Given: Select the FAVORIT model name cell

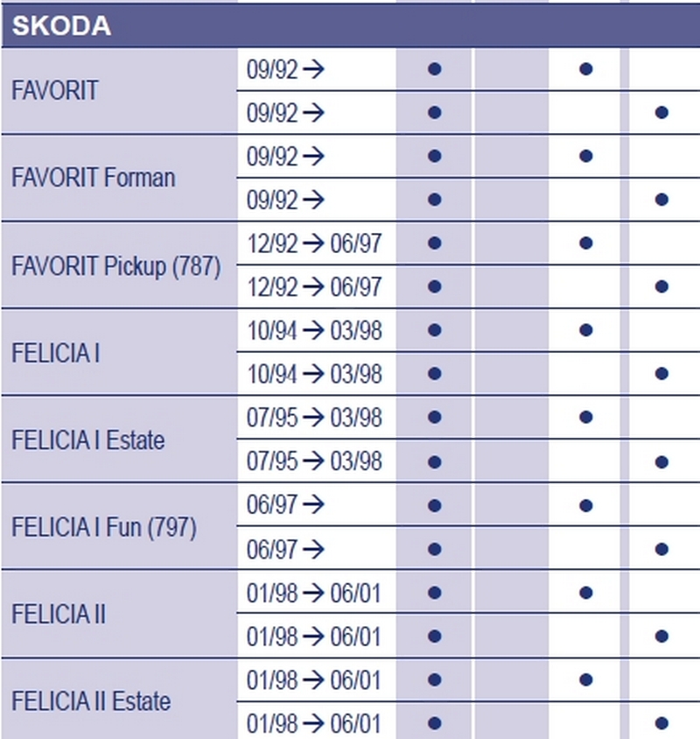Looking at the screenshot, I should click(120, 91).
